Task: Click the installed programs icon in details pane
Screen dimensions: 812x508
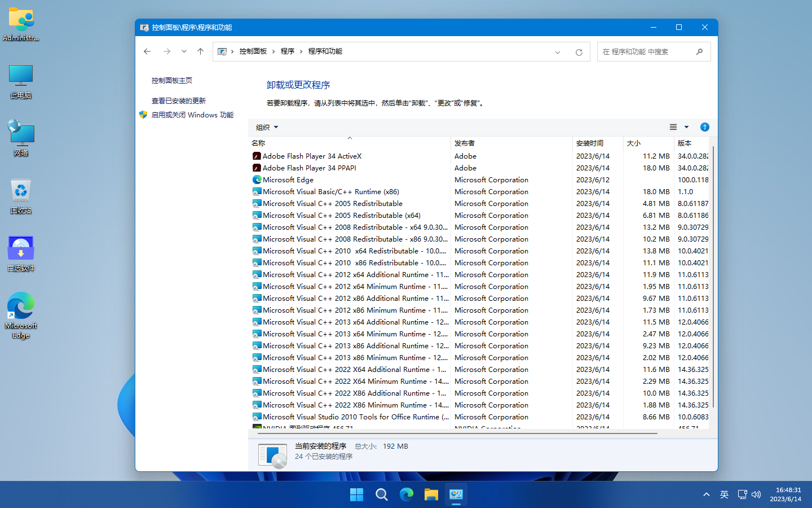Action: [x=273, y=455]
